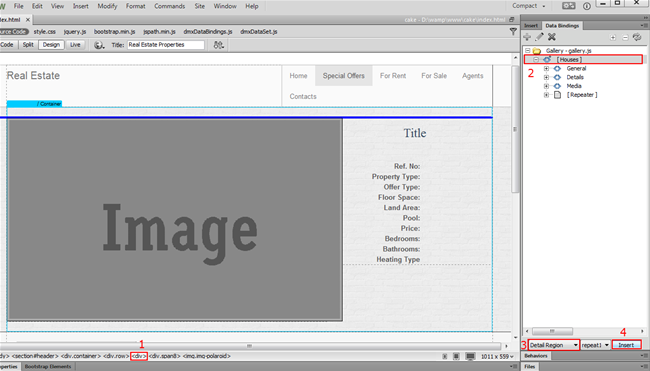Click the preview in browser globe icon

[99, 45]
